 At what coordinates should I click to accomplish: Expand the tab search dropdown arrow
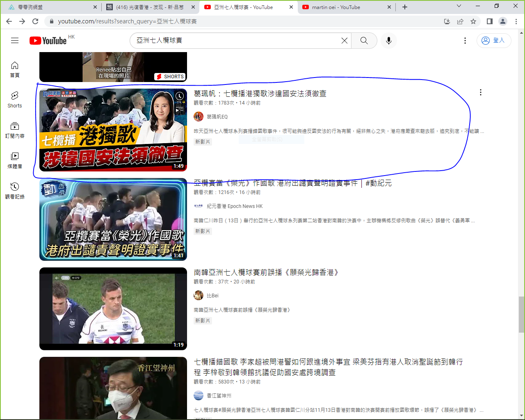click(459, 6)
